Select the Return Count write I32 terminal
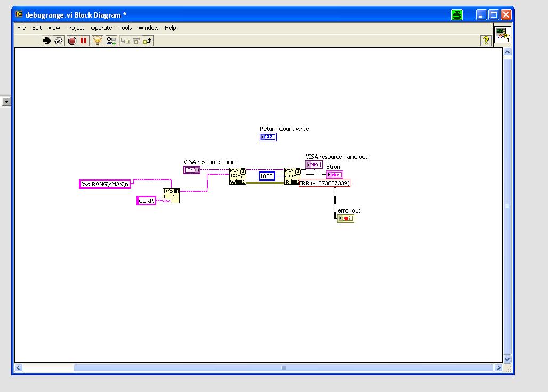This screenshot has width=548, height=392. (x=268, y=137)
